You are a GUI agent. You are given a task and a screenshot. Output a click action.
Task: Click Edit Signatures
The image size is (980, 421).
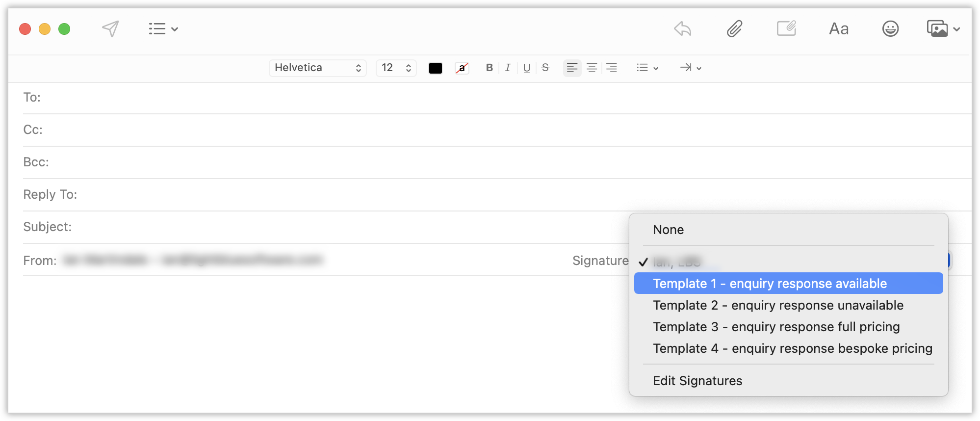(x=697, y=380)
